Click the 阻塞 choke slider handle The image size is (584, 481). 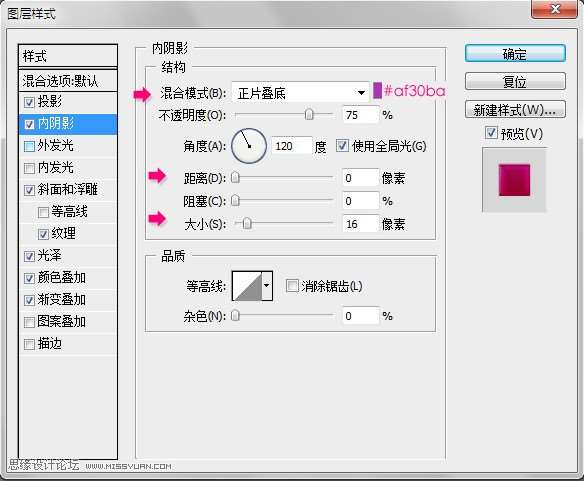(235, 201)
